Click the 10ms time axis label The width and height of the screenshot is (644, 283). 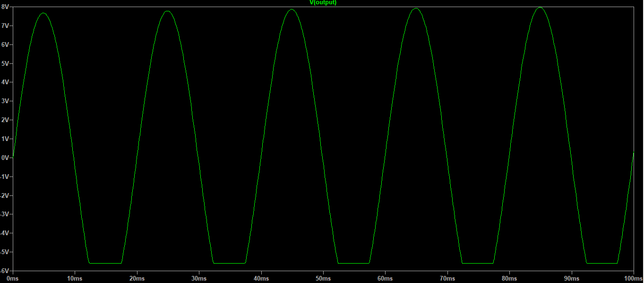75,278
